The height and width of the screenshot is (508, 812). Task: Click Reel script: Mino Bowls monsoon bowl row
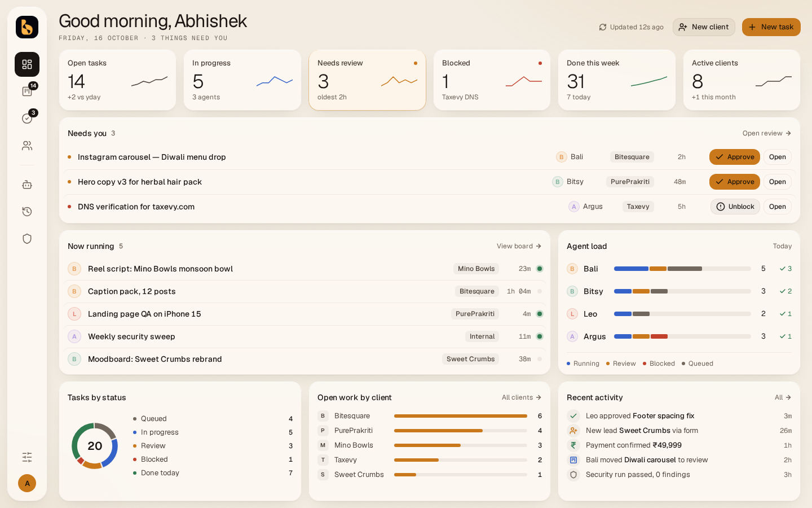click(304, 269)
